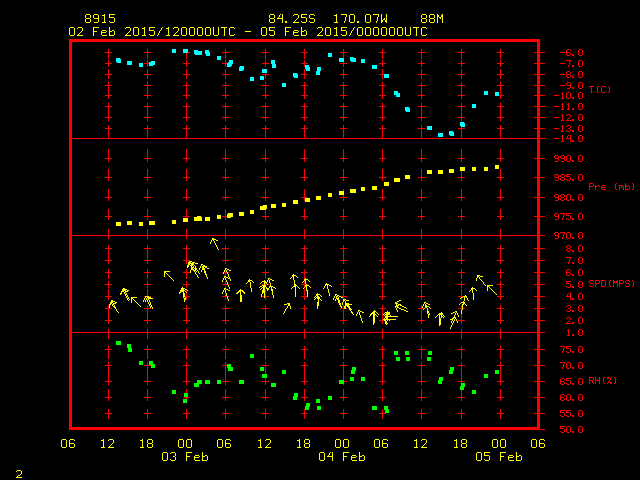Click the 5.0 wind speed axis value
The width and height of the screenshot is (640, 480).
coord(574,284)
